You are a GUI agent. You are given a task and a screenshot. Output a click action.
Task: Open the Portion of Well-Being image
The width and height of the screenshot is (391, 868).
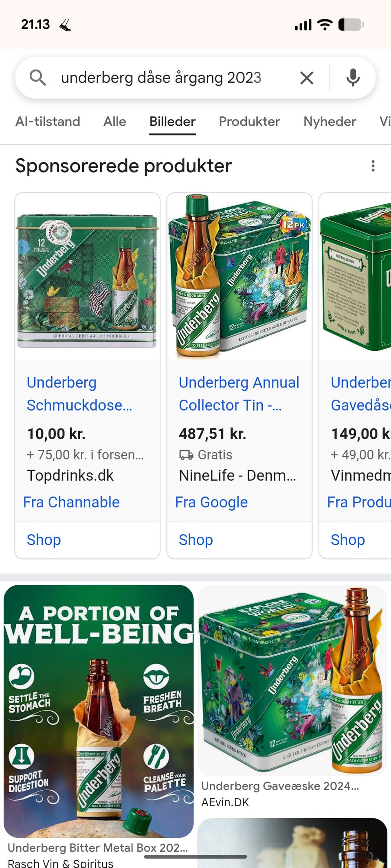[99, 711]
